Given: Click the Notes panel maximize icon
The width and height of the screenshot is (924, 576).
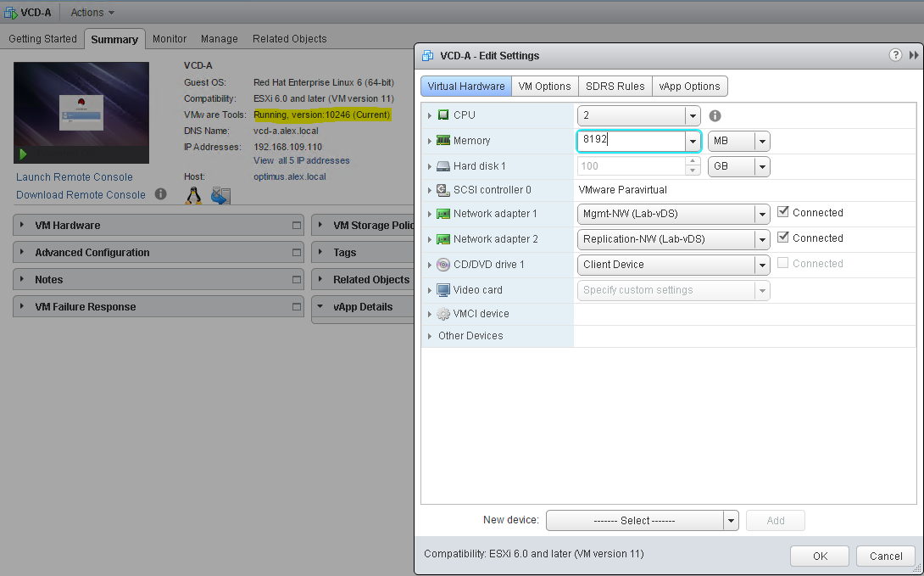Looking at the screenshot, I should (296, 280).
